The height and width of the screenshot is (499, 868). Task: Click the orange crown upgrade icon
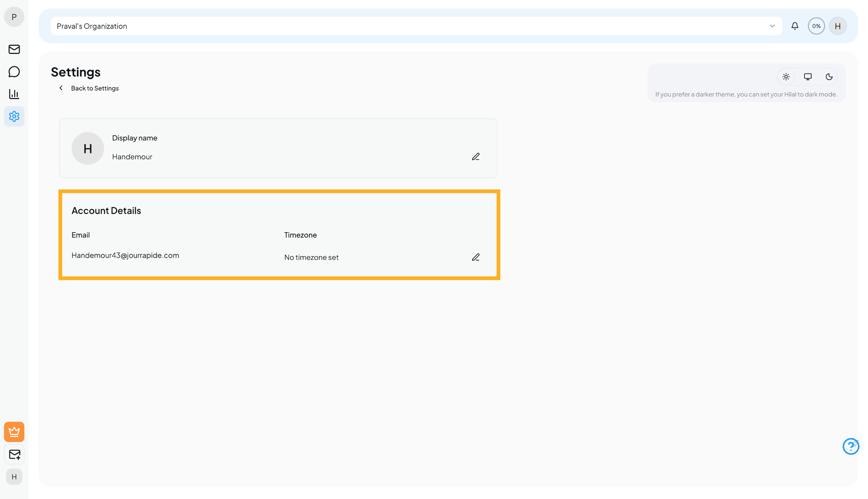(14, 432)
